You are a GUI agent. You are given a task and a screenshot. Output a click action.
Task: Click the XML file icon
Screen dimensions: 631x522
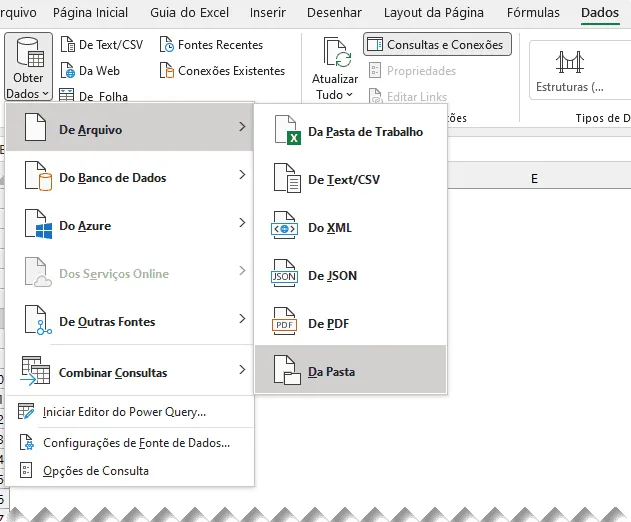coord(285,225)
